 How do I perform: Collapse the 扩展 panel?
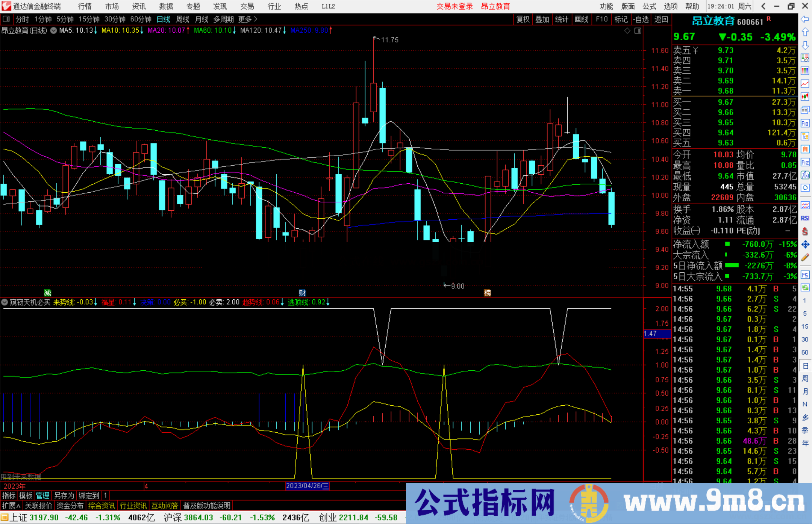point(10,506)
